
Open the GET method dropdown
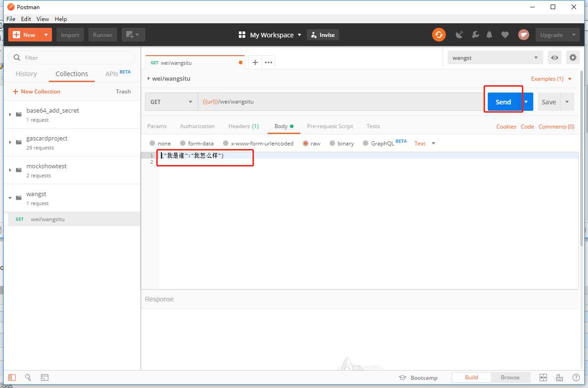(x=171, y=102)
